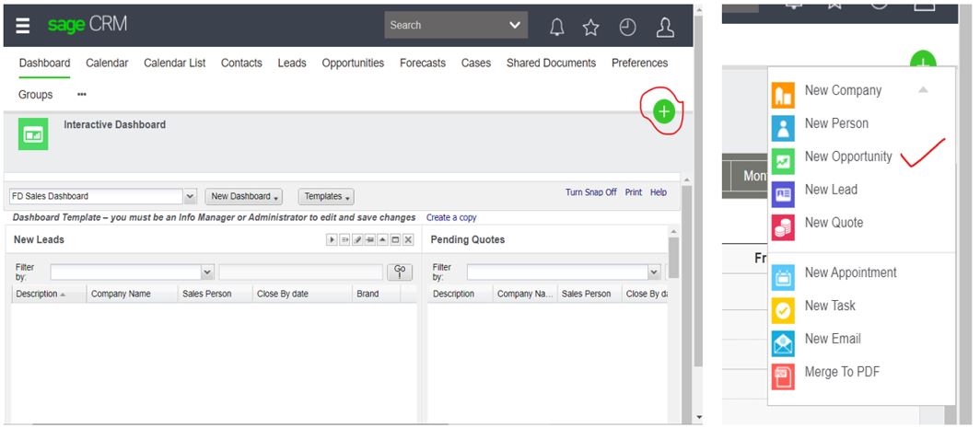Toggle Turn Snap Off link
The width and height of the screenshot is (980, 428).
click(x=590, y=192)
